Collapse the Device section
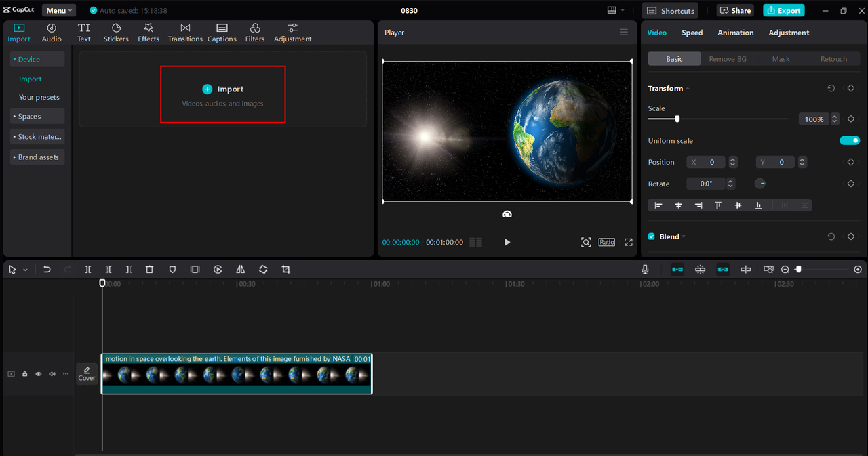 point(37,59)
